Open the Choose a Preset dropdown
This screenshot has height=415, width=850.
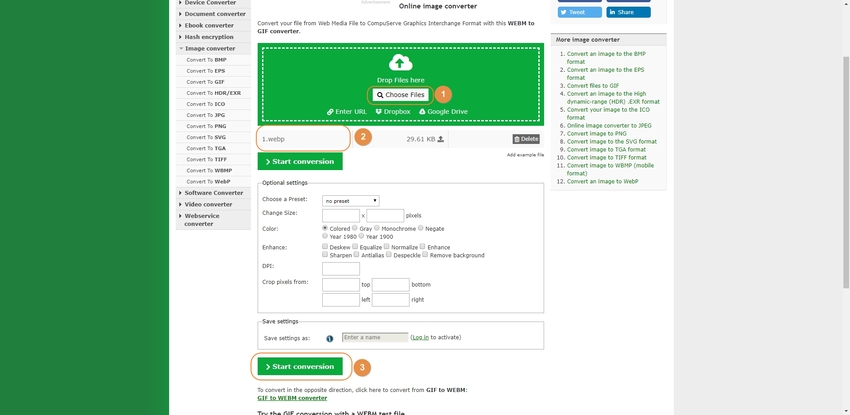pos(351,201)
